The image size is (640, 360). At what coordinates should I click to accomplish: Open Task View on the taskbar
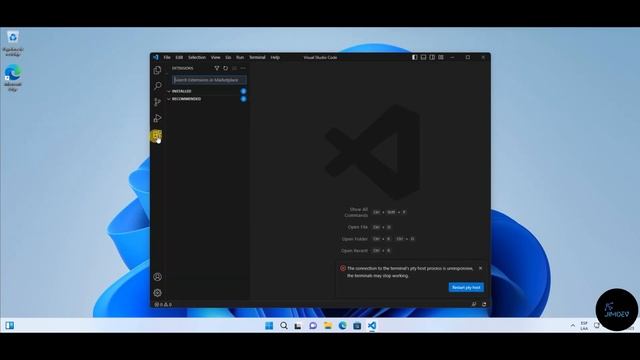[298, 325]
